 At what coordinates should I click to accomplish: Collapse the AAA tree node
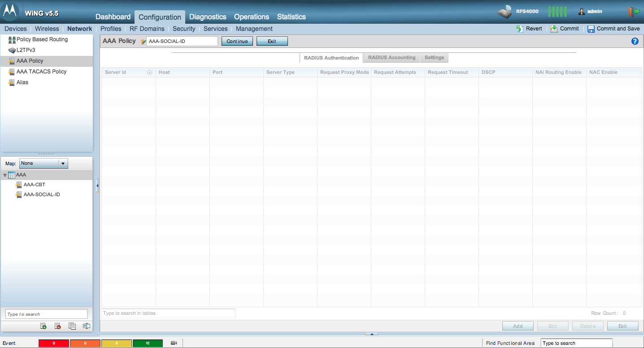tap(5, 175)
